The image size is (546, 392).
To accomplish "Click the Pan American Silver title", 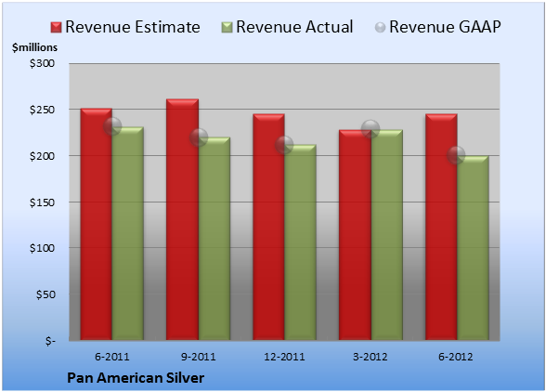I will pos(136,378).
